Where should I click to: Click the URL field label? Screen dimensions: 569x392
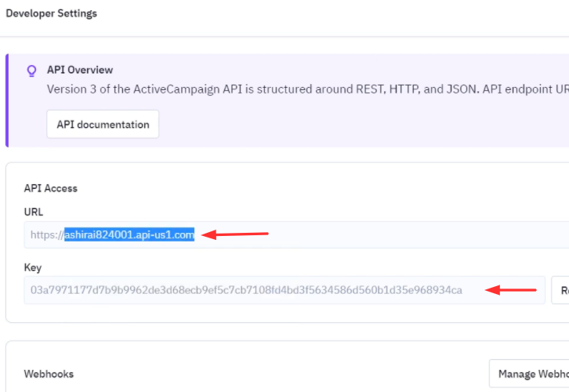pos(34,212)
